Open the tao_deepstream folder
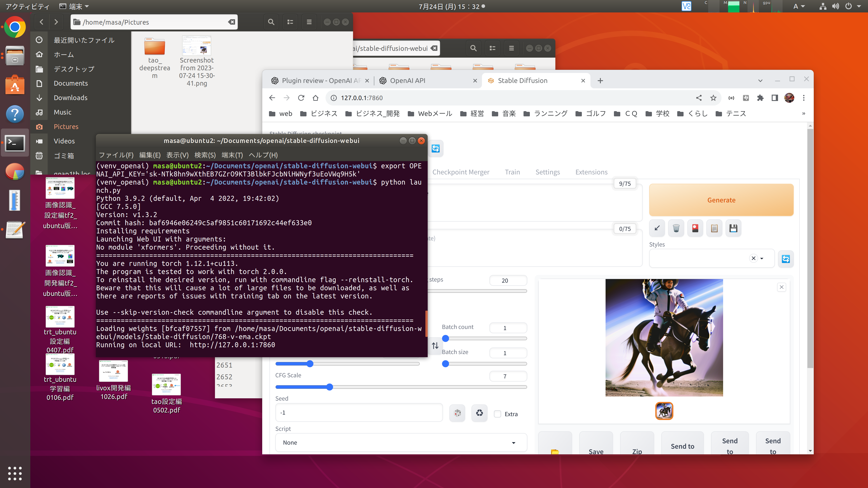The height and width of the screenshot is (488, 868). pyautogui.click(x=154, y=57)
